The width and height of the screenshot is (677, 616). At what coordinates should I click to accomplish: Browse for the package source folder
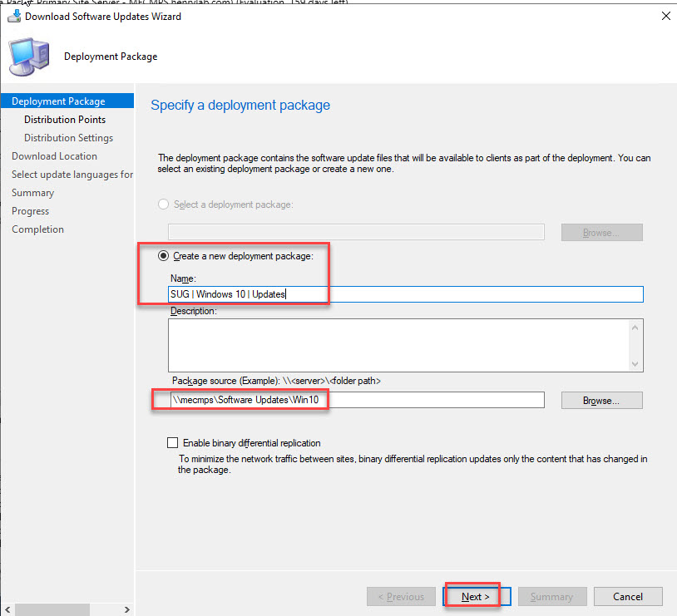(601, 401)
